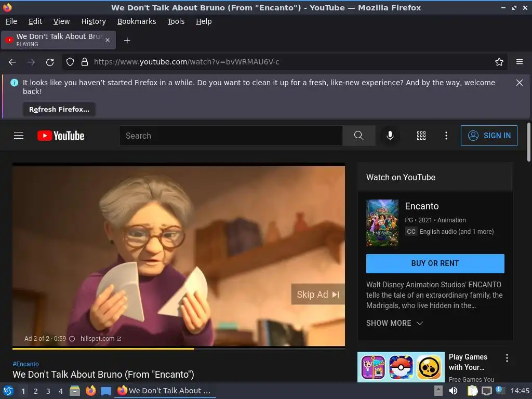
Task: Open the volume control in system tray
Action: [x=453, y=391]
